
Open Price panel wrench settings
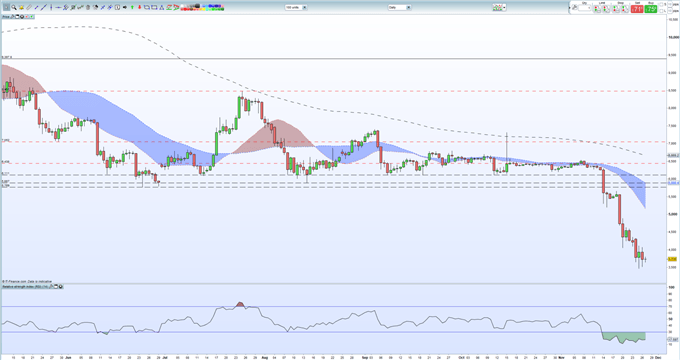click(x=12, y=16)
